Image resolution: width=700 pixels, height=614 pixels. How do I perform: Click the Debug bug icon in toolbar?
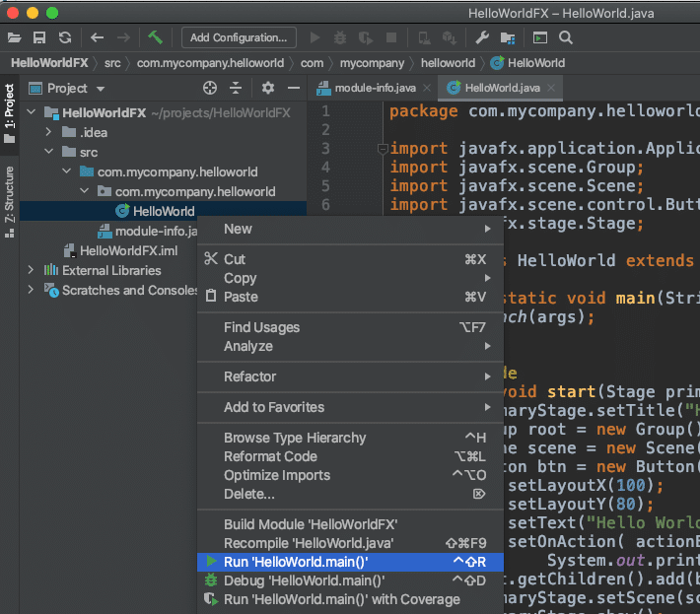[340, 37]
